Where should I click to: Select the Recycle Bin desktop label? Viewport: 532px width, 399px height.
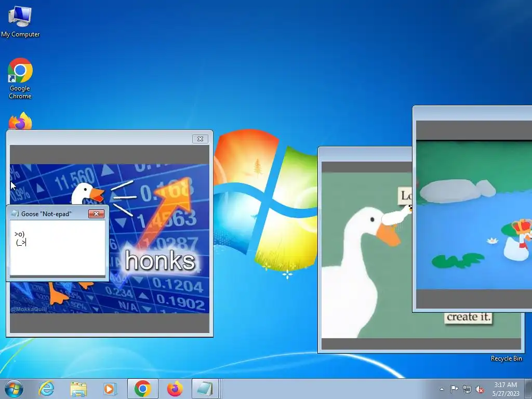tap(506, 358)
